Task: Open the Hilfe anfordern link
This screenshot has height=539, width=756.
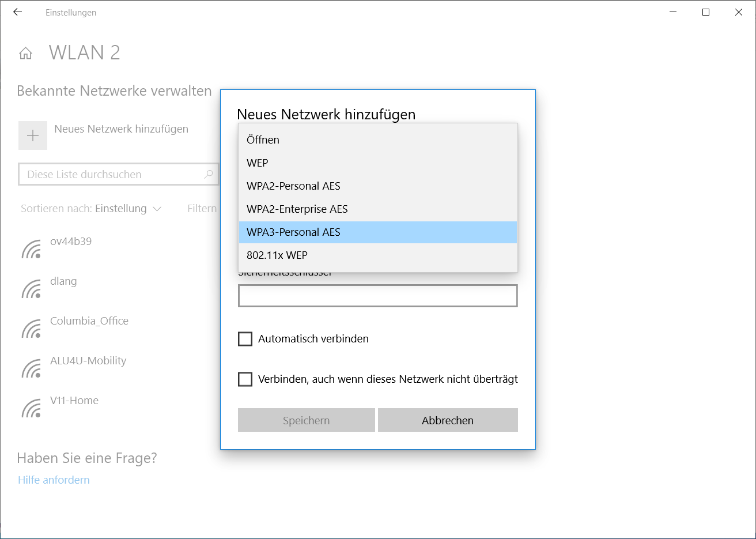Action: (54, 480)
